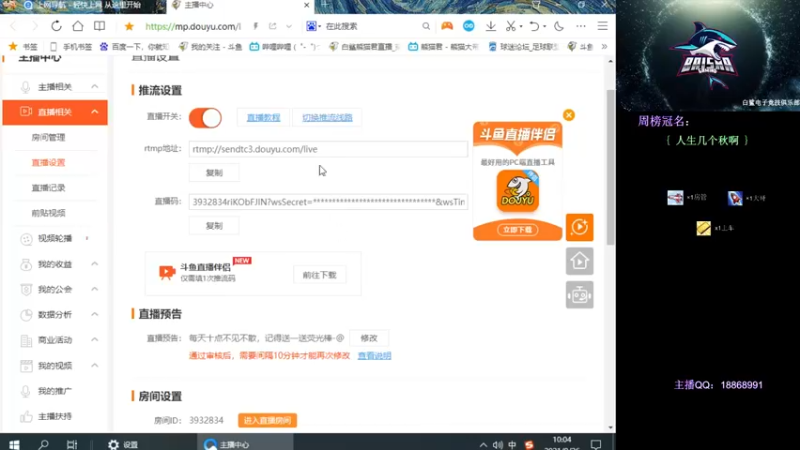800x450 pixels.
Task: Open 直播设置 in the sidebar
Action: [x=48, y=163]
